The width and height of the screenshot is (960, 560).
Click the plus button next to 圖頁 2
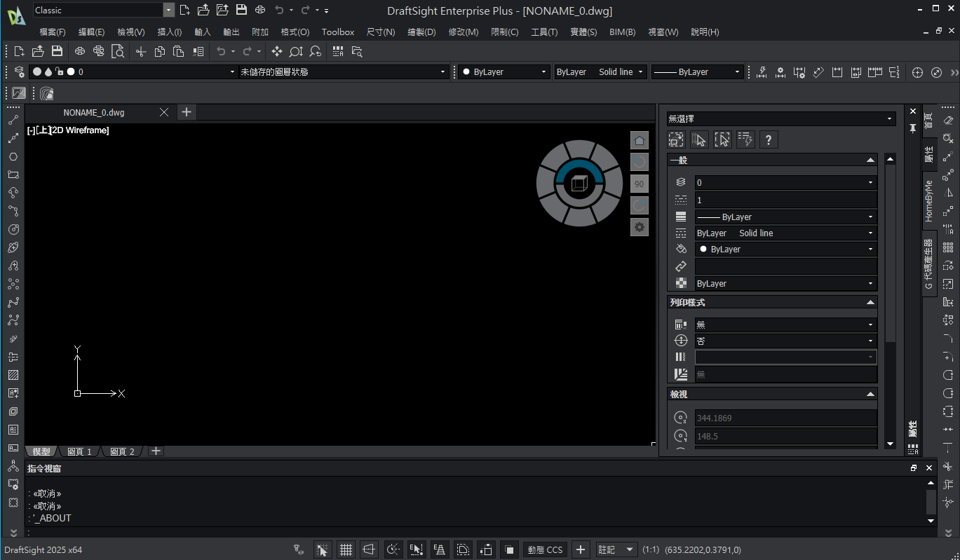156,451
